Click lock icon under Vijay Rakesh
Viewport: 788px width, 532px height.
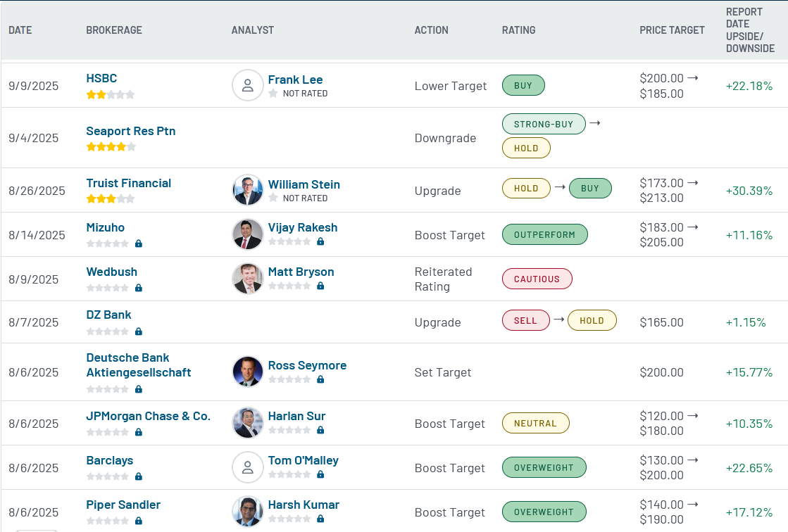(320, 241)
